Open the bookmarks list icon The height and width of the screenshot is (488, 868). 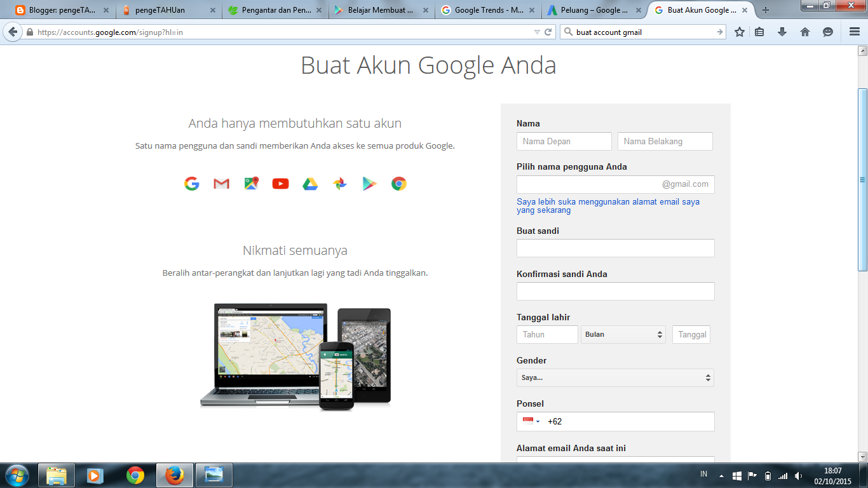tap(759, 32)
